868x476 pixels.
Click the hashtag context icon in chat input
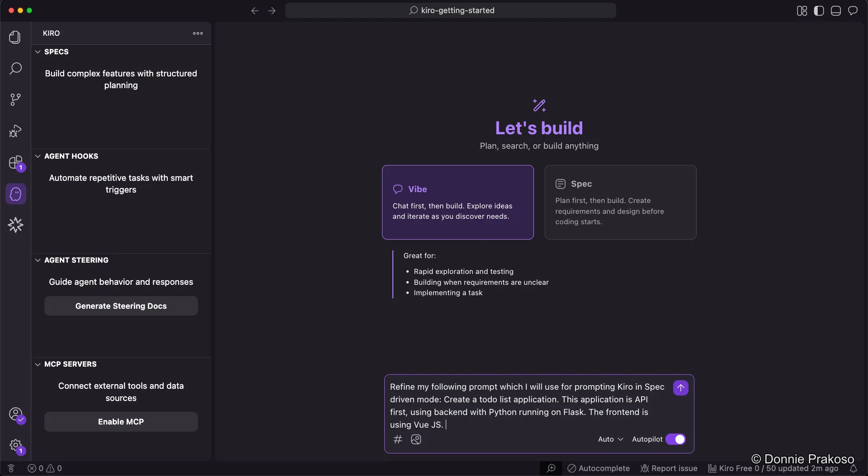(398, 439)
